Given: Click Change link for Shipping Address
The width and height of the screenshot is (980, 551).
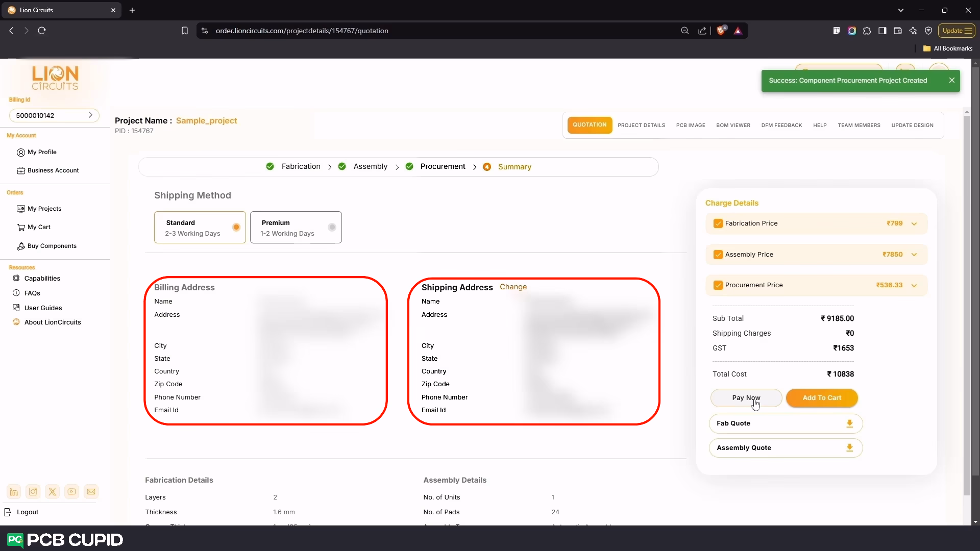Looking at the screenshot, I should point(513,287).
